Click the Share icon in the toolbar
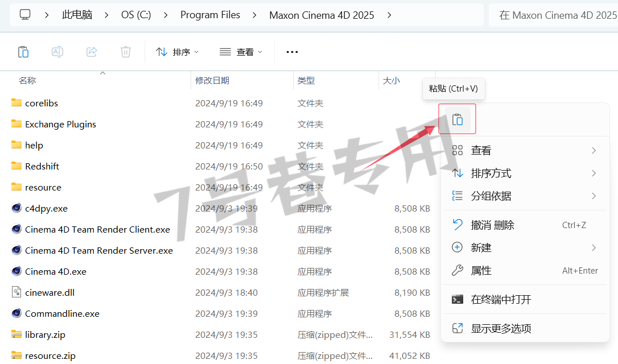618x364 pixels. coord(92,52)
